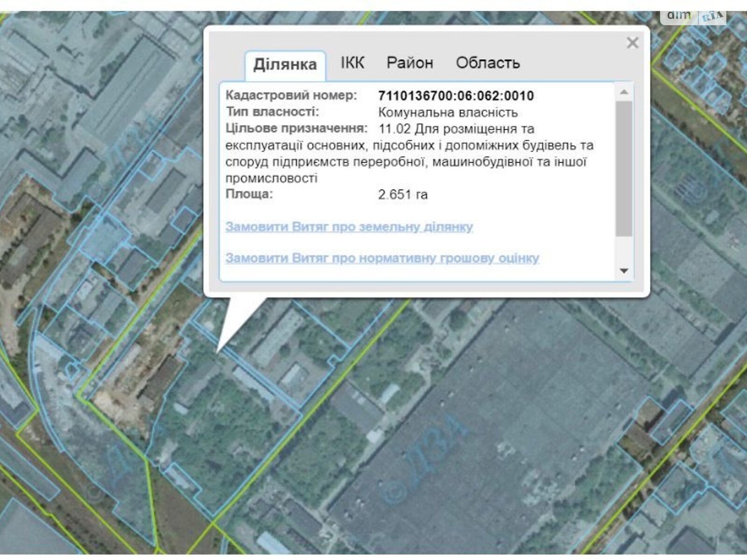Click the 'Цільове призначення:' label
Image resolution: width=747 pixels, height=560 pixels.
[x=296, y=128]
